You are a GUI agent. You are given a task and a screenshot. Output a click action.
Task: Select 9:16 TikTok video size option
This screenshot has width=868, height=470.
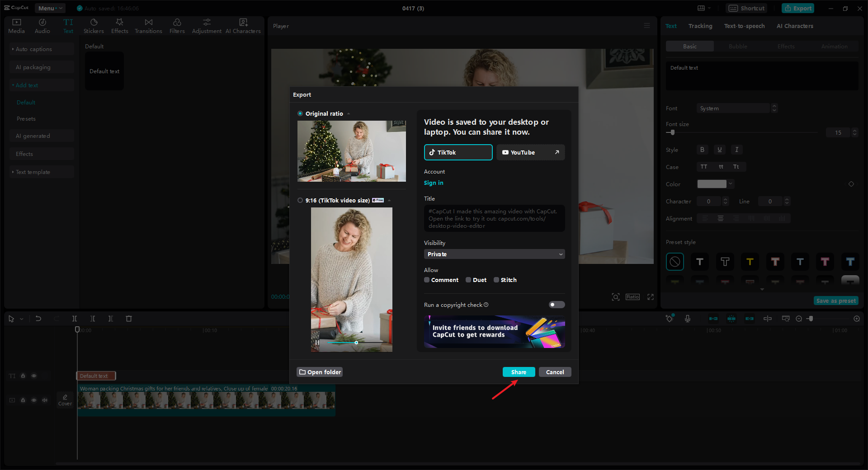coord(300,200)
